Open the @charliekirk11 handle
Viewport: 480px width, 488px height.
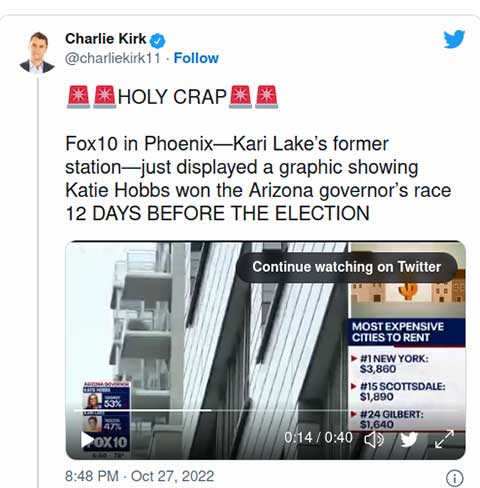pos(113,58)
